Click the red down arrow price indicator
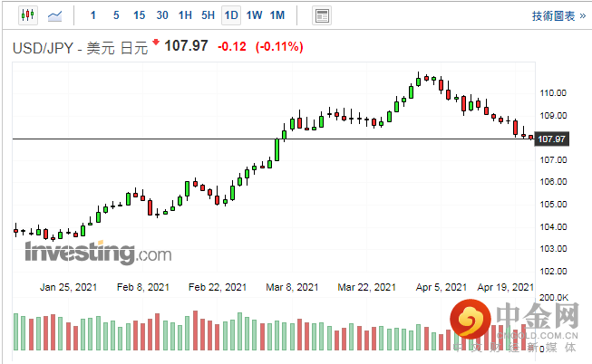592x364 pixels. (x=156, y=42)
